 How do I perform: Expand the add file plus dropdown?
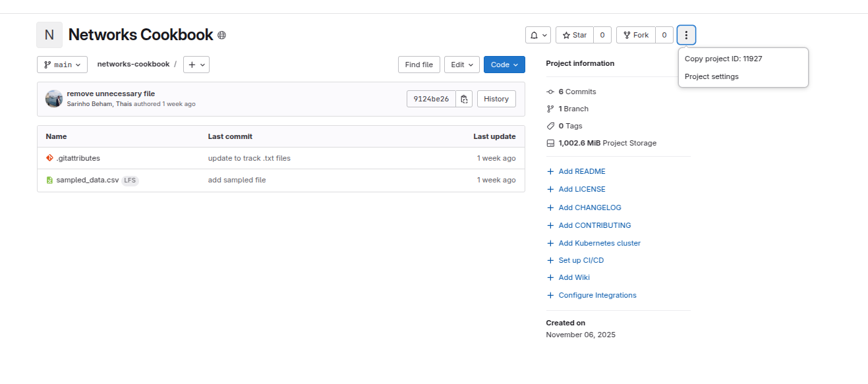[196, 65]
